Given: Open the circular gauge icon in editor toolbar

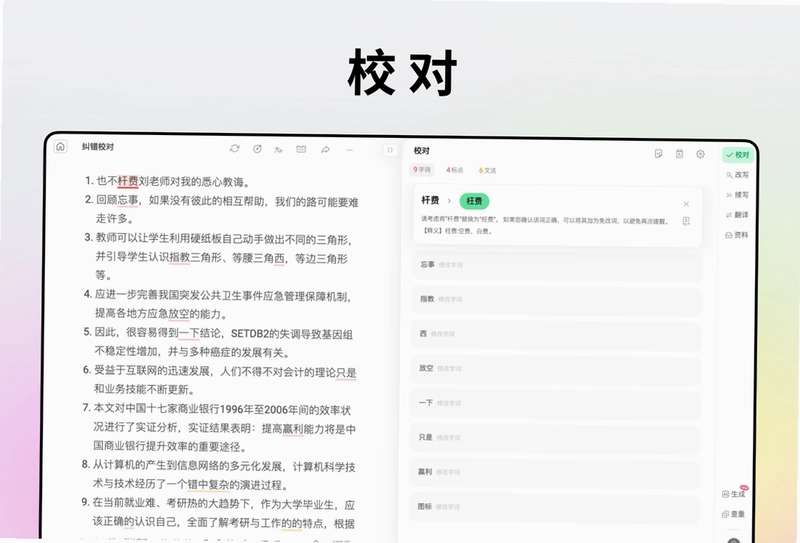Looking at the screenshot, I should click(x=257, y=149).
